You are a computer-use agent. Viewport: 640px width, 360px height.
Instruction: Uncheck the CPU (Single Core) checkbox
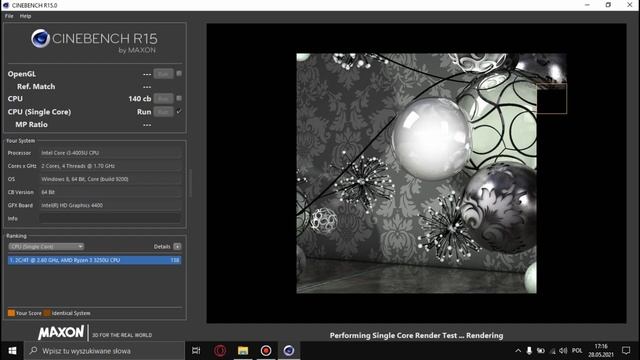179,111
